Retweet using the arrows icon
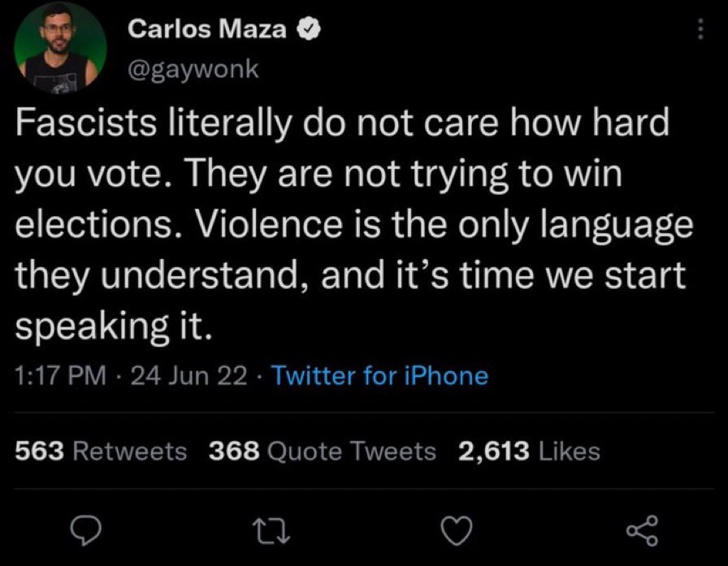 click(x=271, y=532)
